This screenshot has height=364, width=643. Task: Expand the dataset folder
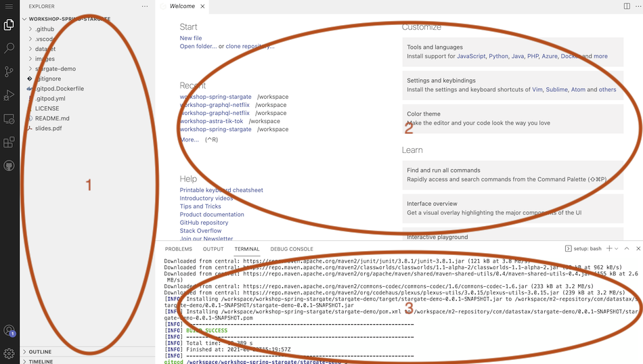87,49
